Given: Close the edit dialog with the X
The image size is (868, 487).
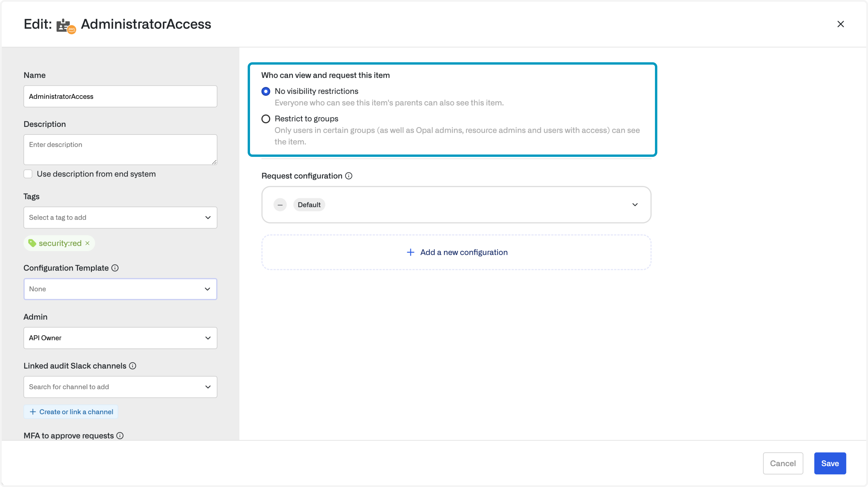Looking at the screenshot, I should (x=840, y=24).
